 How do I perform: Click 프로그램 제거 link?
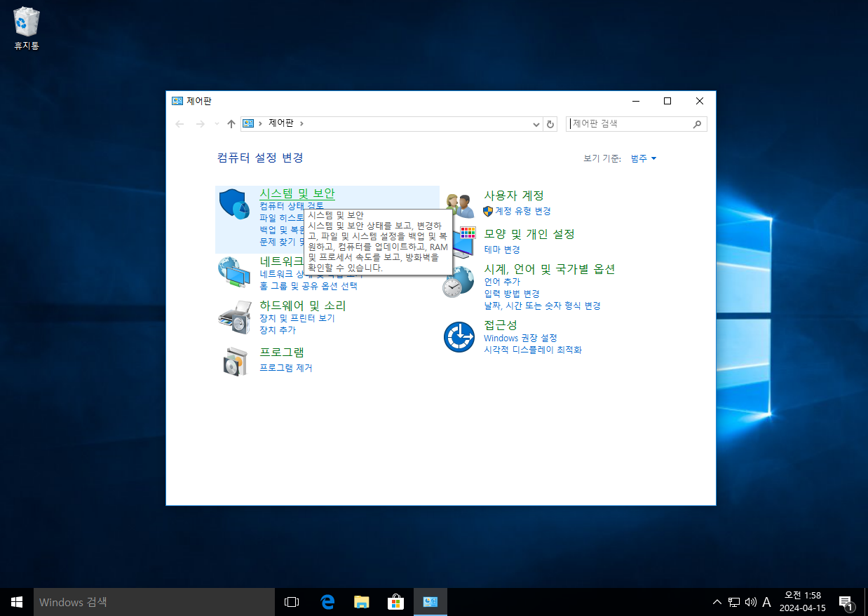point(286,368)
